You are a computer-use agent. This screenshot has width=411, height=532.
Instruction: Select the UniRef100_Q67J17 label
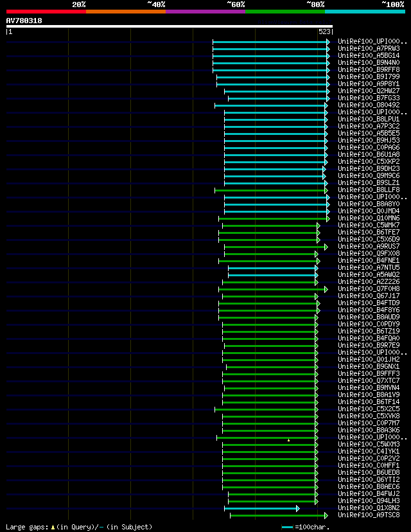(369, 296)
